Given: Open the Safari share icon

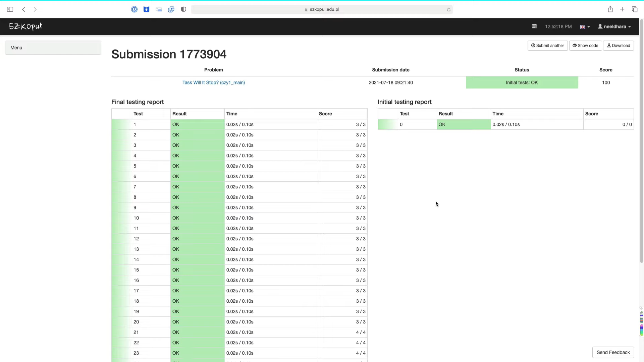Looking at the screenshot, I should pyautogui.click(x=610, y=9).
